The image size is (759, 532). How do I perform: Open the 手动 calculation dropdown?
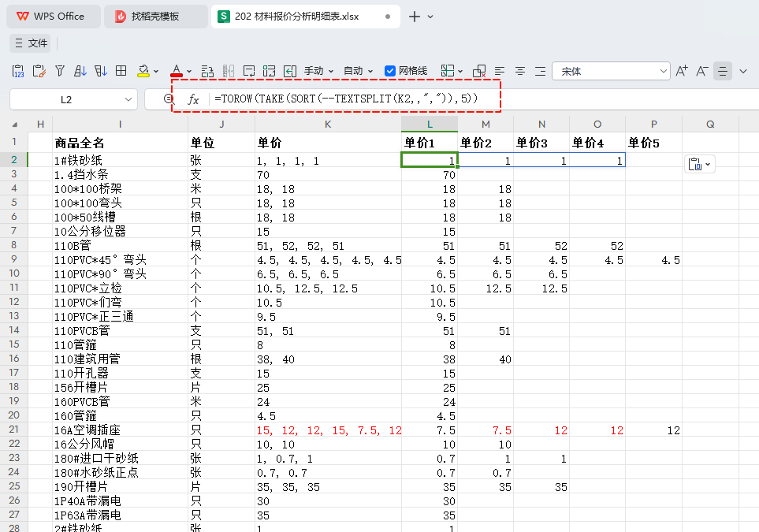[319, 71]
